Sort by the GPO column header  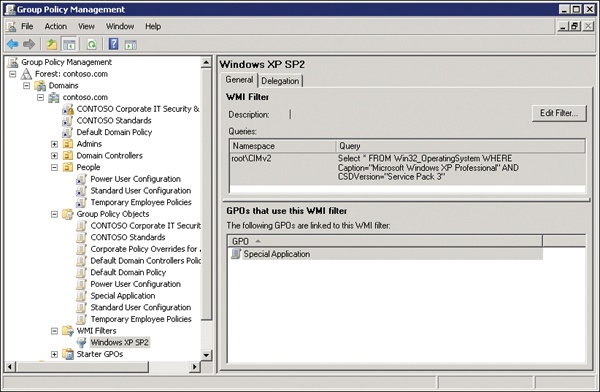pyautogui.click(x=385, y=241)
